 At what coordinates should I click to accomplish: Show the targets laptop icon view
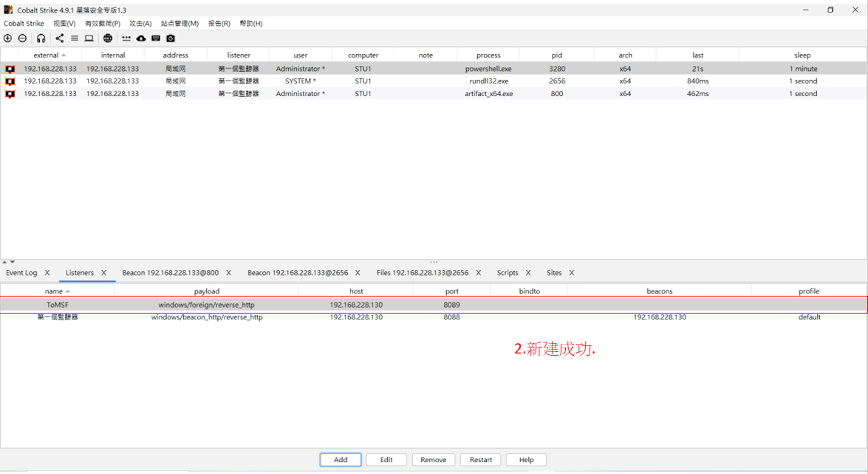coord(89,38)
